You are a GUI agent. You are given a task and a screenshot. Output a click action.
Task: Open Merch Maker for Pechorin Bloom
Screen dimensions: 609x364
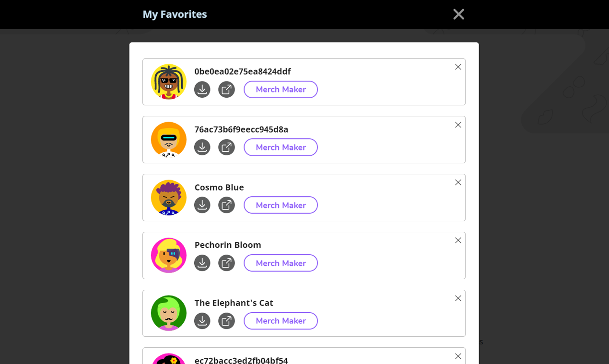coord(281,263)
